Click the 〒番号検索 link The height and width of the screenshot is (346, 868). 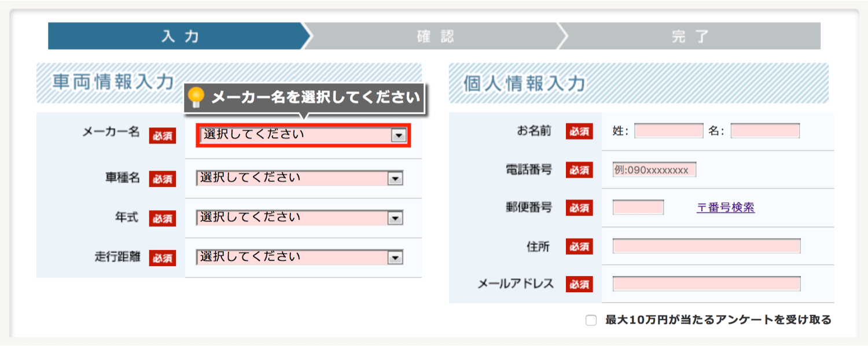tap(725, 208)
